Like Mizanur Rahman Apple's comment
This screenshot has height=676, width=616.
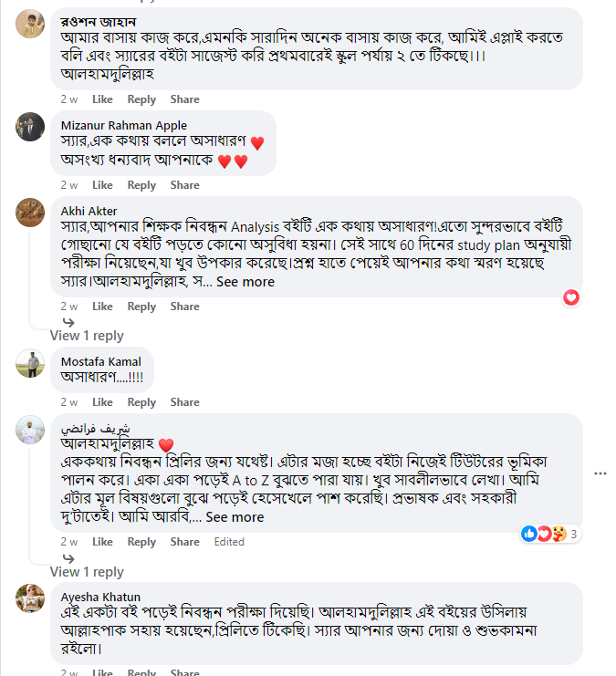click(x=102, y=185)
